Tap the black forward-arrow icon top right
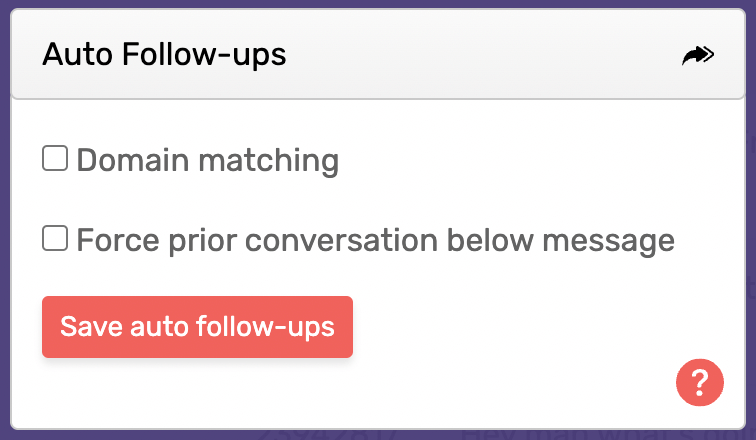The width and height of the screenshot is (756, 440). click(698, 55)
